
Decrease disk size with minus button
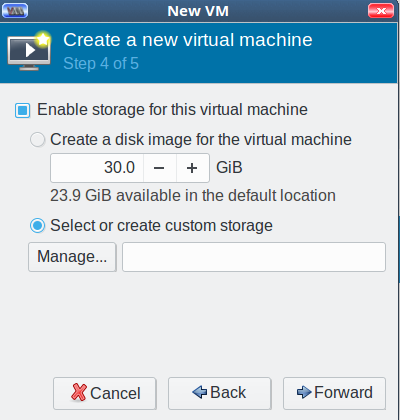(x=160, y=168)
